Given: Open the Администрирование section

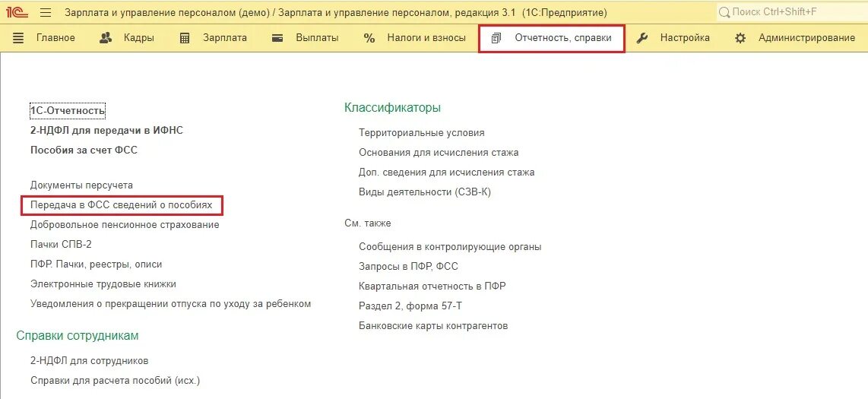Looking at the screenshot, I should 807,38.
